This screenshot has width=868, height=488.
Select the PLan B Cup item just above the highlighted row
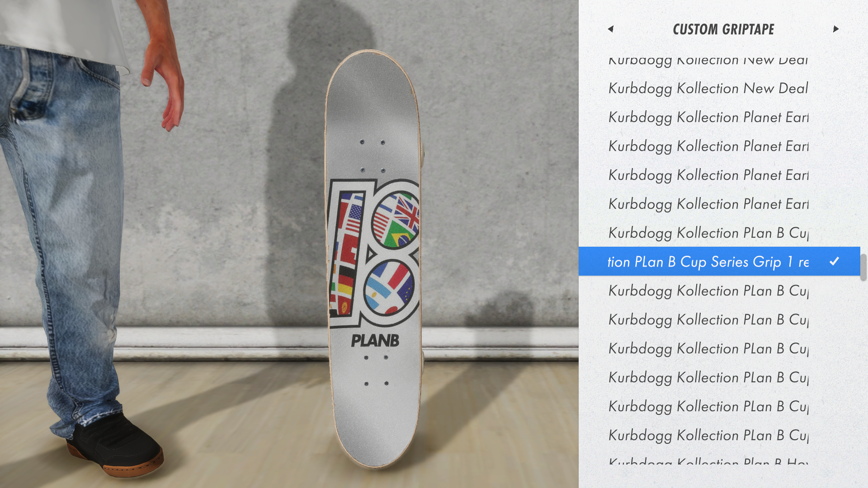[708, 233]
